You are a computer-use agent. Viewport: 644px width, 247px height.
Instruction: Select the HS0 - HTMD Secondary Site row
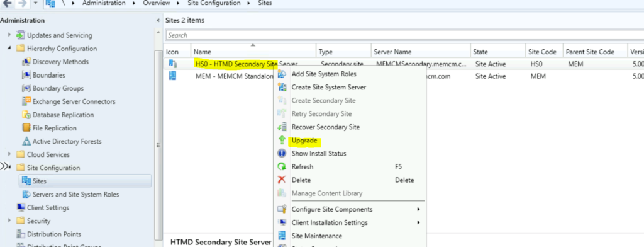(403, 64)
